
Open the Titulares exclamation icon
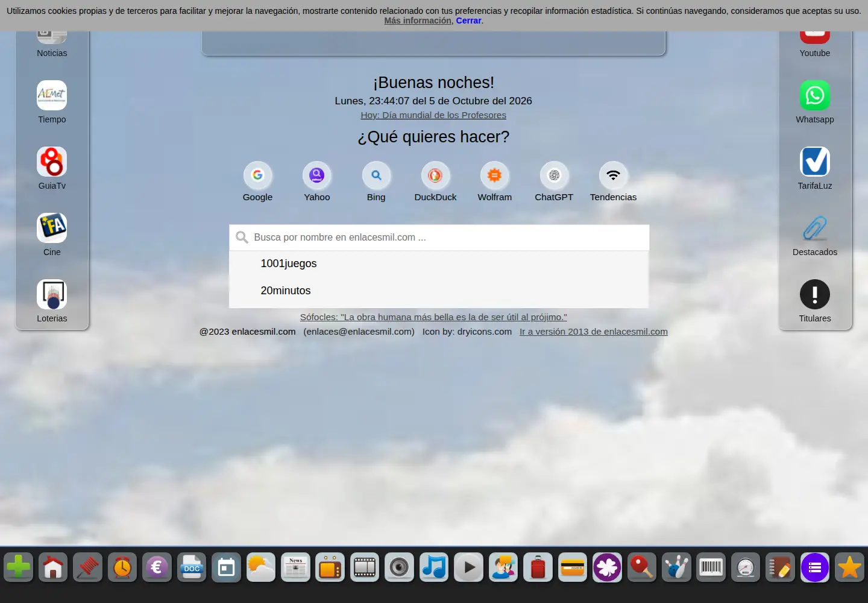point(814,294)
